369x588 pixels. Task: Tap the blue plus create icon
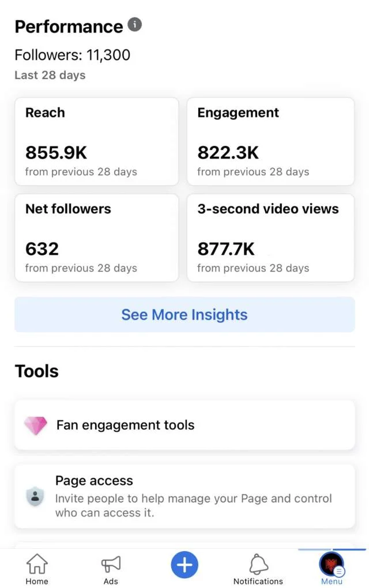(184, 566)
